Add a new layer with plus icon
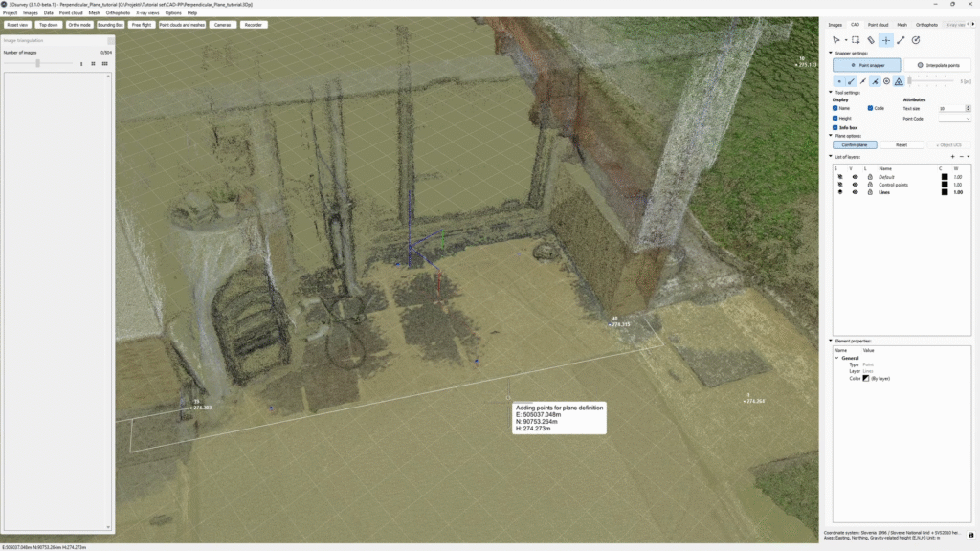 click(952, 157)
